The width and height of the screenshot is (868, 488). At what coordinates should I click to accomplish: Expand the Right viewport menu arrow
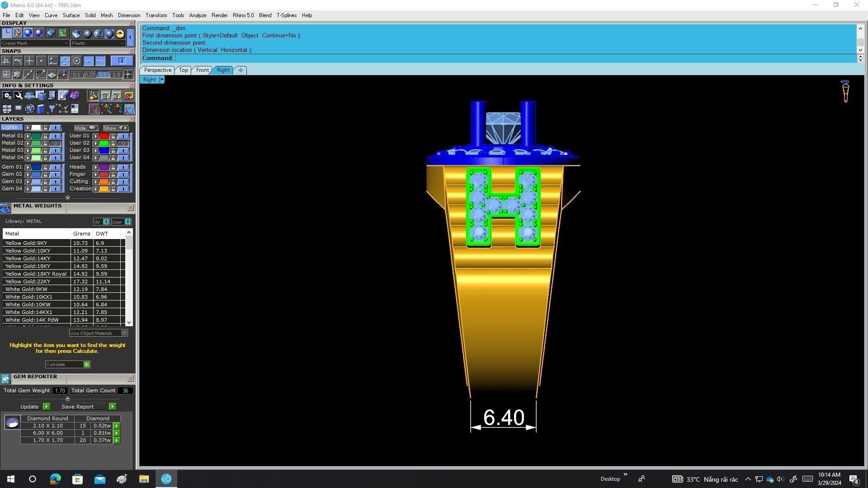[161, 80]
